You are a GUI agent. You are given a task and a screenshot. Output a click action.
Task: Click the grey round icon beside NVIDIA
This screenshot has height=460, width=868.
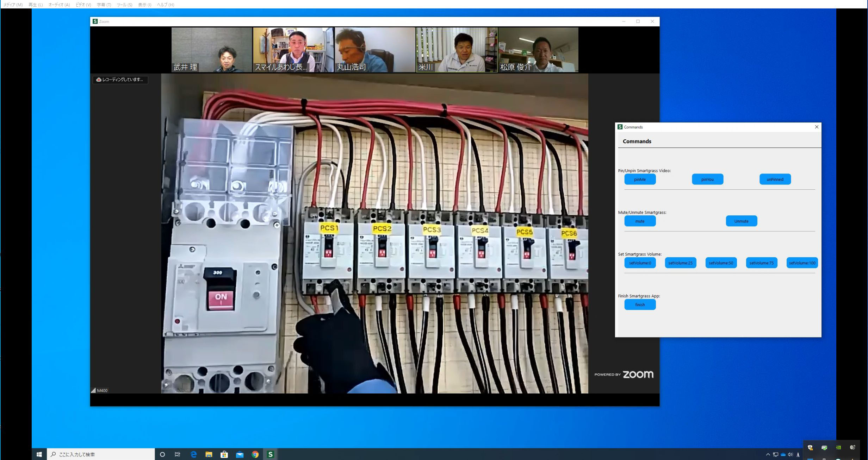point(852,448)
